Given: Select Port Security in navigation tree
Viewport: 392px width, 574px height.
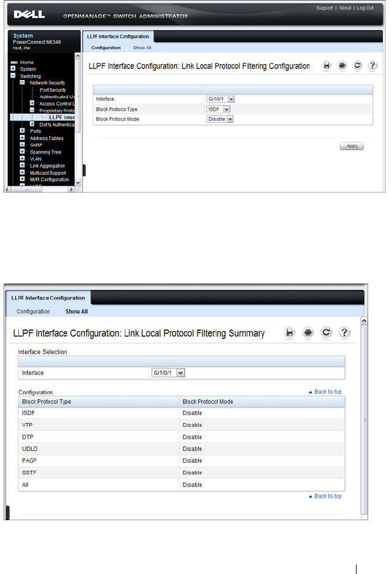Looking at the screenshot, I should [x=53, y=90].
